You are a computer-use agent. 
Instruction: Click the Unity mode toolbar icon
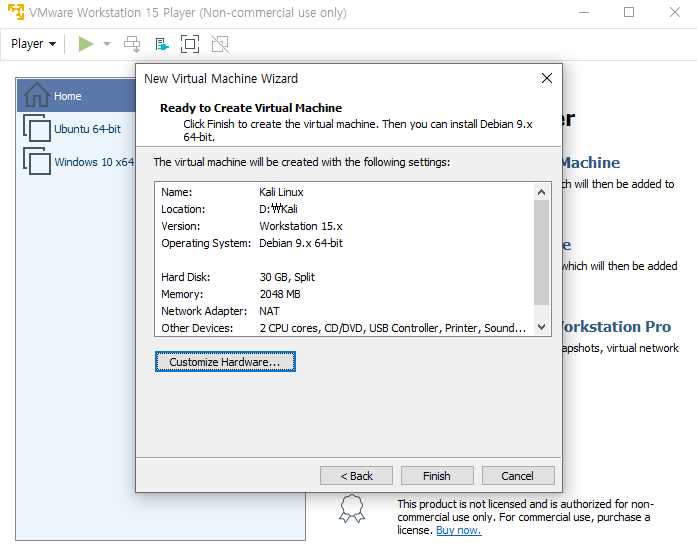[x=220, y=44]
